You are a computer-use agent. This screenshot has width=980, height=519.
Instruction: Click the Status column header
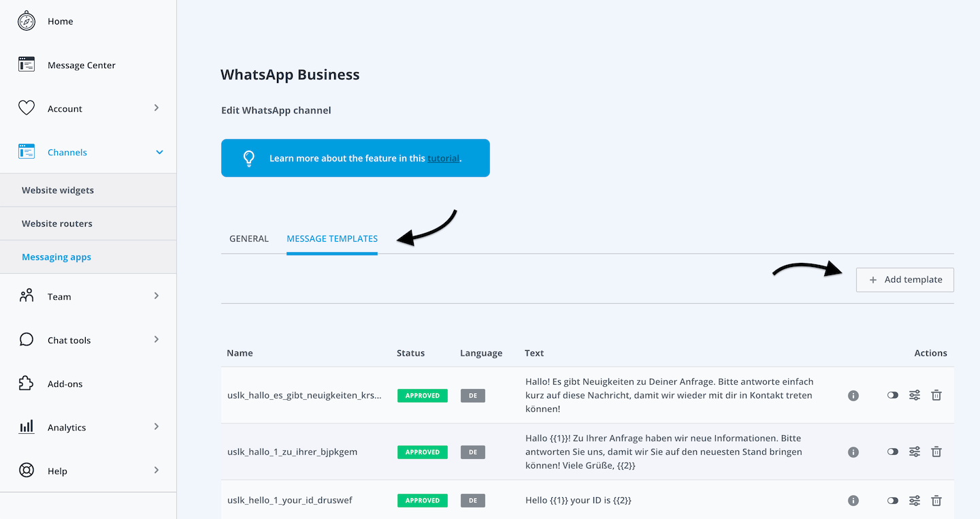[x=410, y=353]
